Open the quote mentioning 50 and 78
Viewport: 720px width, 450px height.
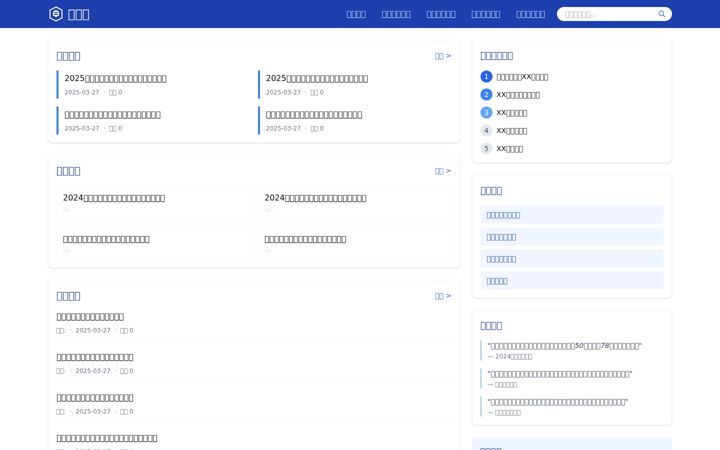(565, 346)
